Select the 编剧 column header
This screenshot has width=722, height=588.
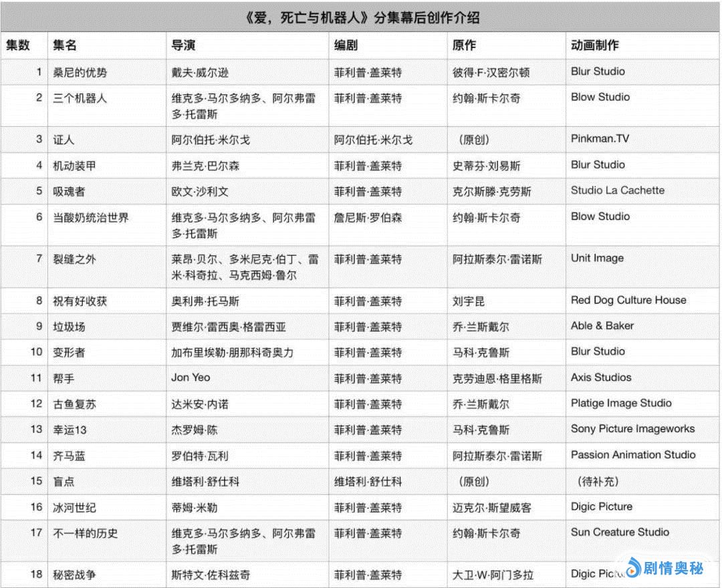tap(346, 45)
